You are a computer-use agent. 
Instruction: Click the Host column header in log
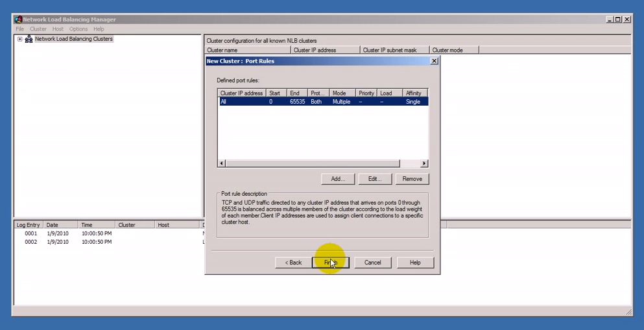[178, 225]
